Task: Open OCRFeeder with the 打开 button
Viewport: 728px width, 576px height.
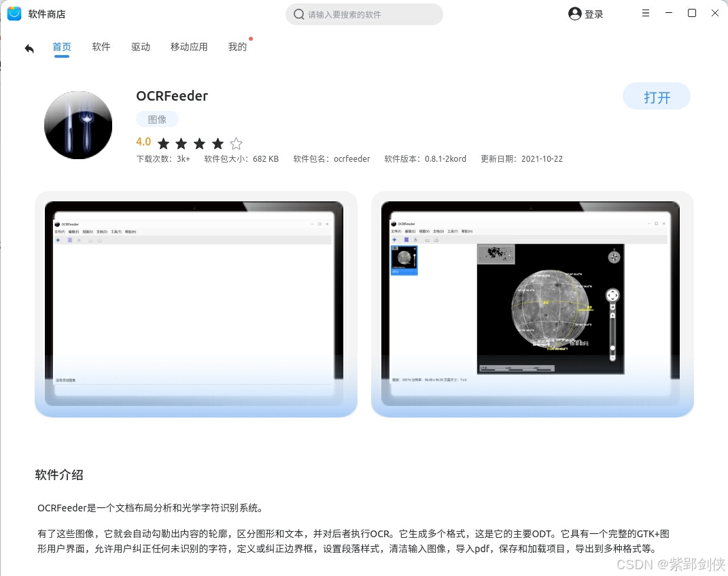Action: pos(657,97)
